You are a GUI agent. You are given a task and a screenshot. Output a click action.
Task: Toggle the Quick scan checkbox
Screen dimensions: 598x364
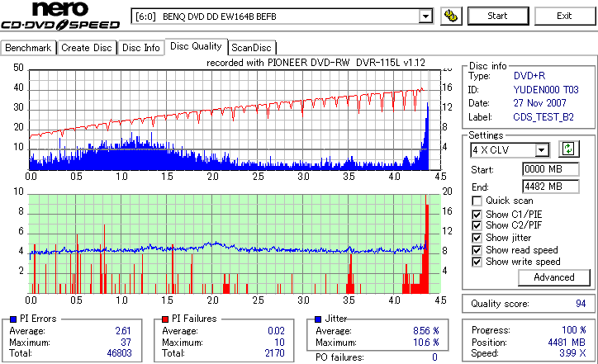477,201
